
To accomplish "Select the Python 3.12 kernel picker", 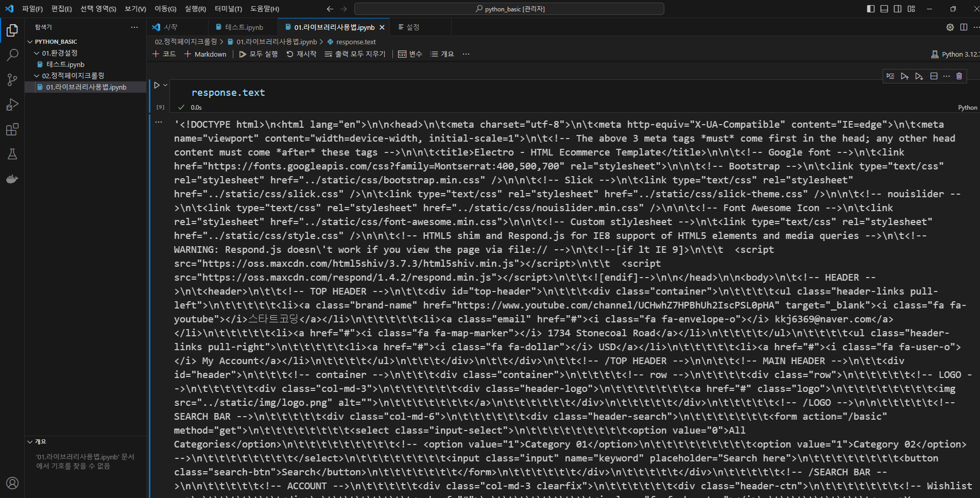I will pos(955,54).
